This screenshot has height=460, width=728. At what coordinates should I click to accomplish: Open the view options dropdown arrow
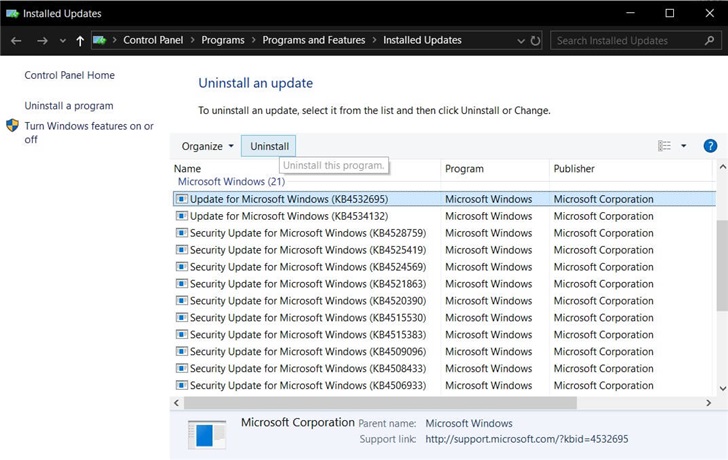tap(684, 146)
